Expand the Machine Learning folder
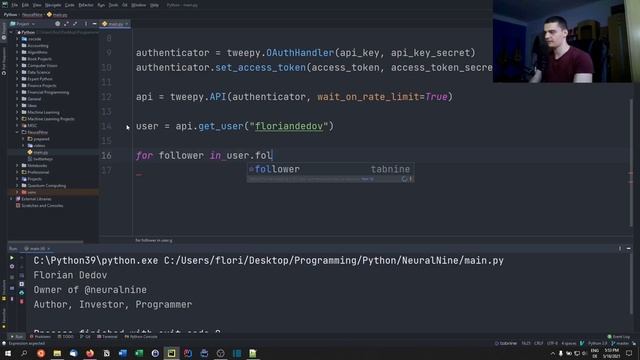Screen dimensions: 640x360 click(x=17, y=112)
